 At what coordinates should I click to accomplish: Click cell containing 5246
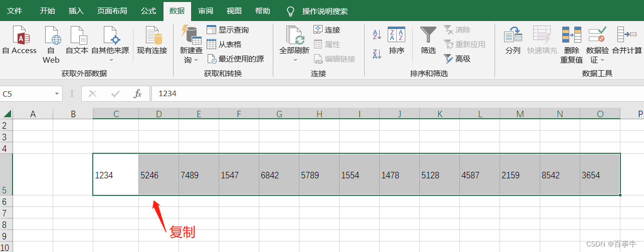point(159,174)
